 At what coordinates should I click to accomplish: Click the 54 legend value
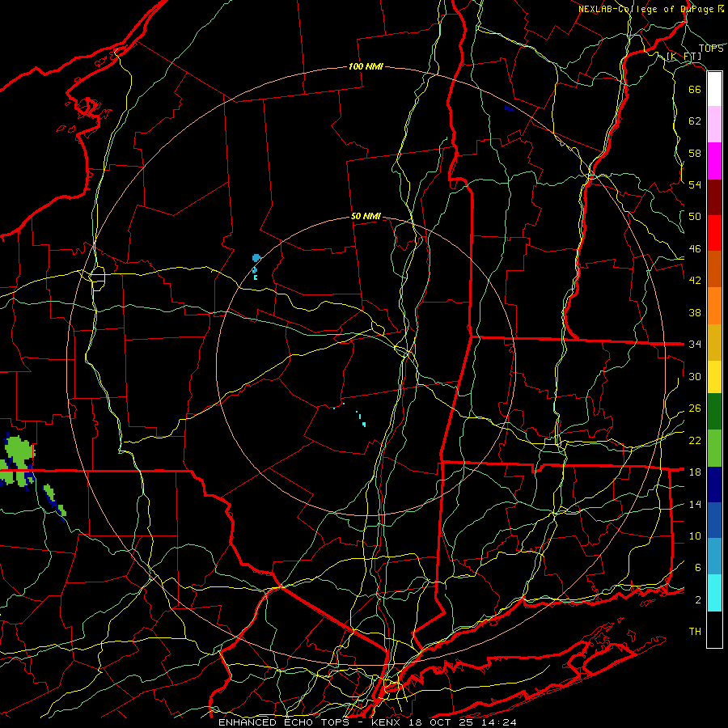695,184
